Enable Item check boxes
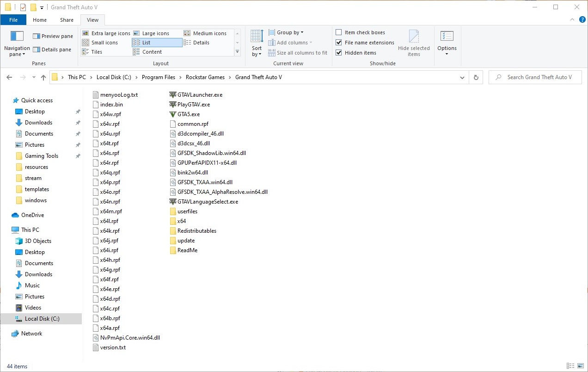This screenshot has height=372, width=588. tap(339, 32)
